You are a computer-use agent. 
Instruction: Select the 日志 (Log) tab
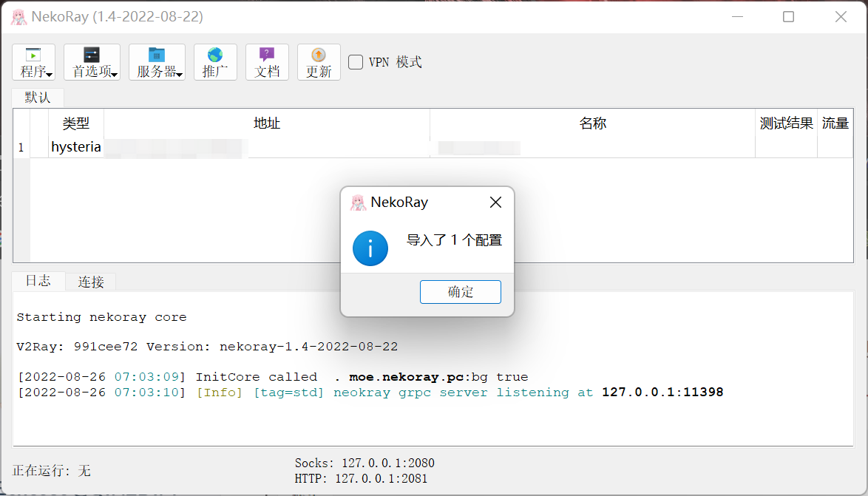[38, 281]
